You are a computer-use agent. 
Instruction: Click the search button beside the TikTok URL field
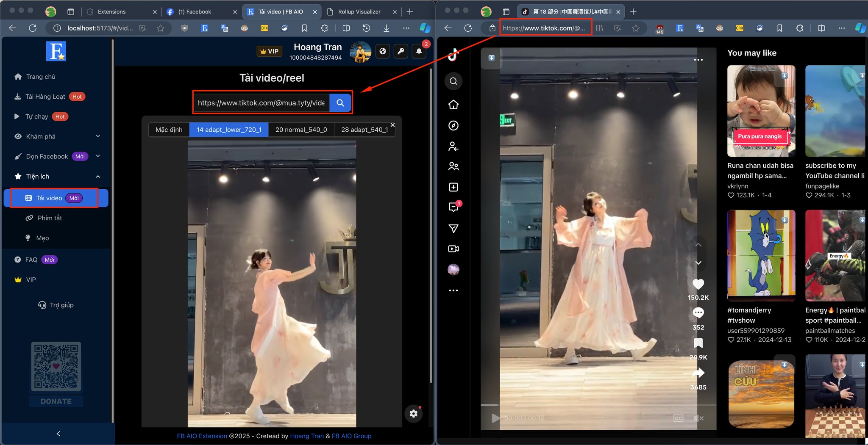(x=340, y=103)
